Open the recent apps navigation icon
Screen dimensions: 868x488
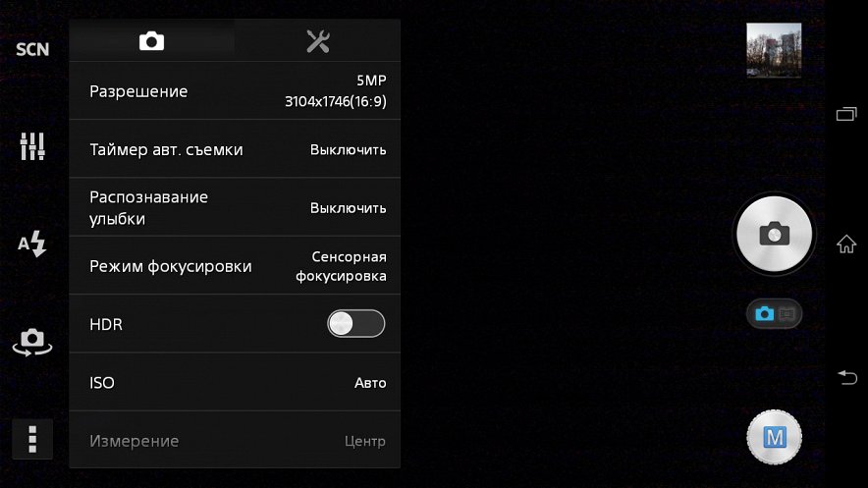pyautogui.click(x=846, y=114)
